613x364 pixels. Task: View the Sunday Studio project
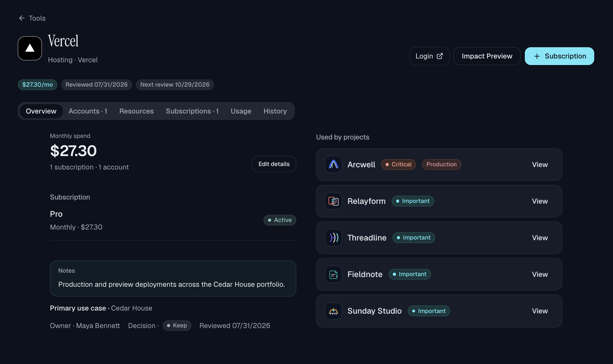click(540, 311)
